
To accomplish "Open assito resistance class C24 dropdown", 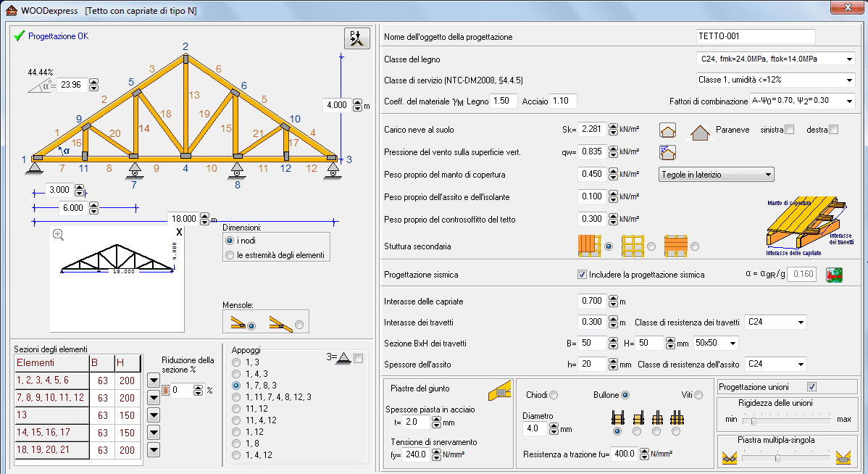I will 801,365.
